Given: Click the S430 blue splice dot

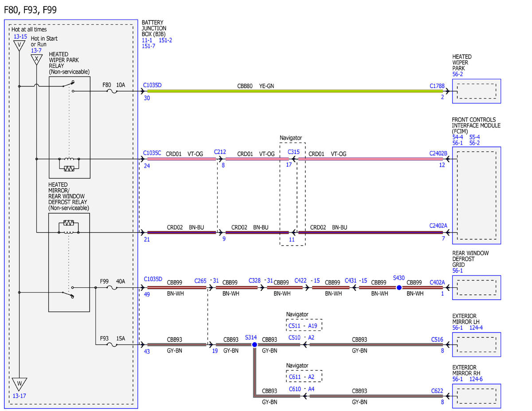Looking at the screenshot, I should tap(399, 288).
